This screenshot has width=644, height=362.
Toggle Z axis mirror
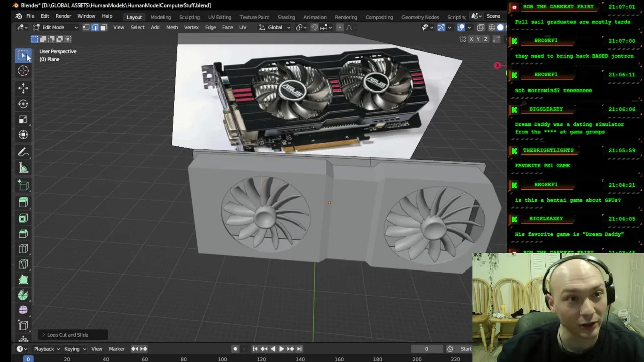486,39
